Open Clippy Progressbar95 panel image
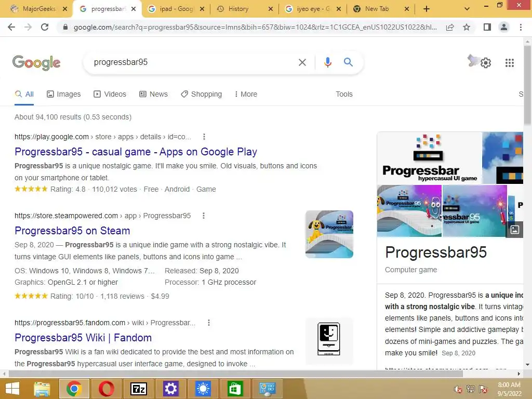 point(409,211)
